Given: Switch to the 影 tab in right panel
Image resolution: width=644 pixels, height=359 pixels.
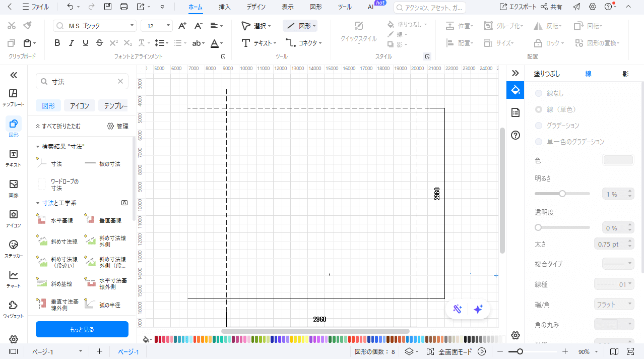Looking at the screenshot, I should click(625, 74).
